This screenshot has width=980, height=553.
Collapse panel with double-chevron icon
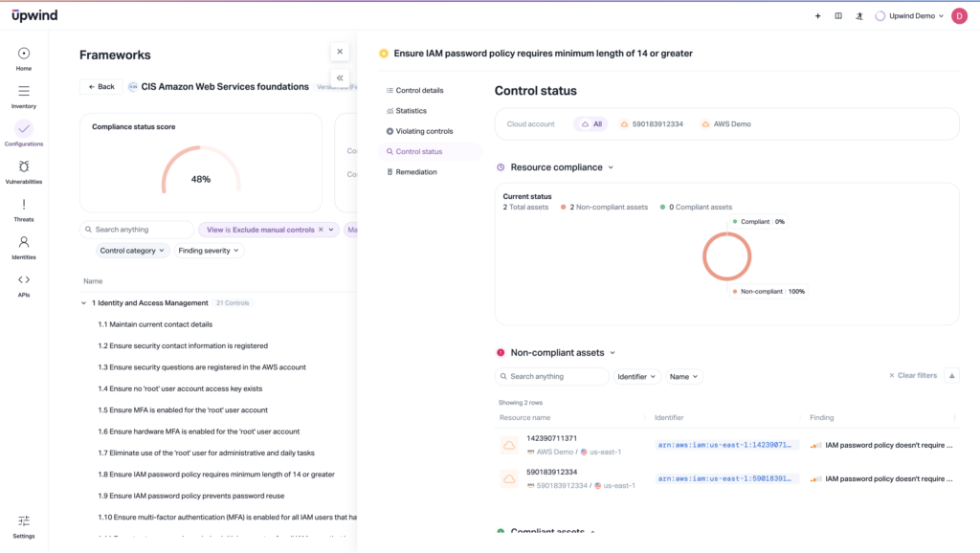click(x=340, y=78)
